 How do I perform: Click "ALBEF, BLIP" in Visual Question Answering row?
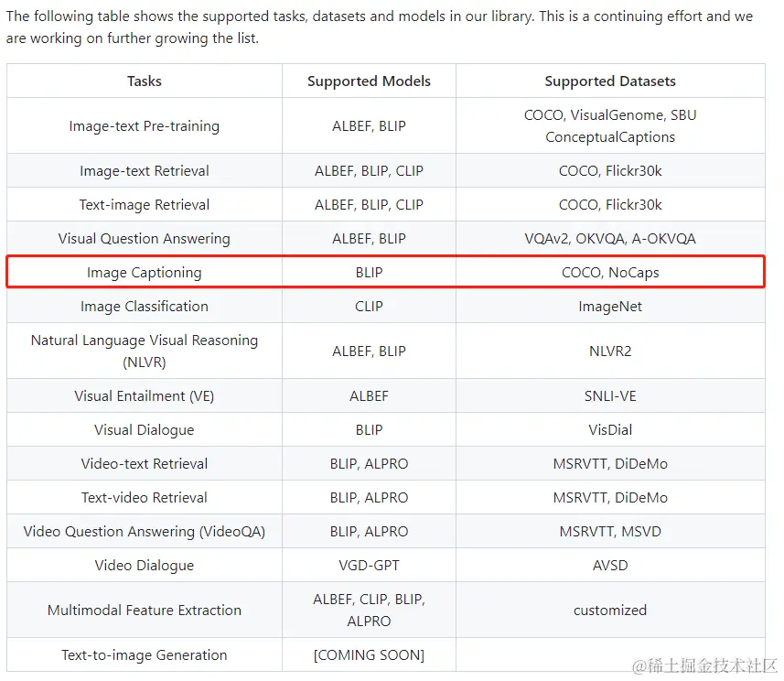click(x=369, y=238)
